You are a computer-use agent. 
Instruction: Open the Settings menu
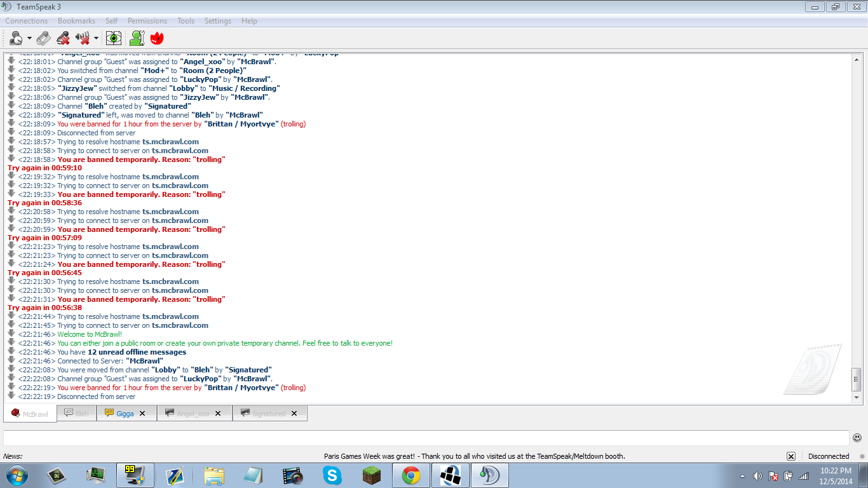click(x=218, y=21)
